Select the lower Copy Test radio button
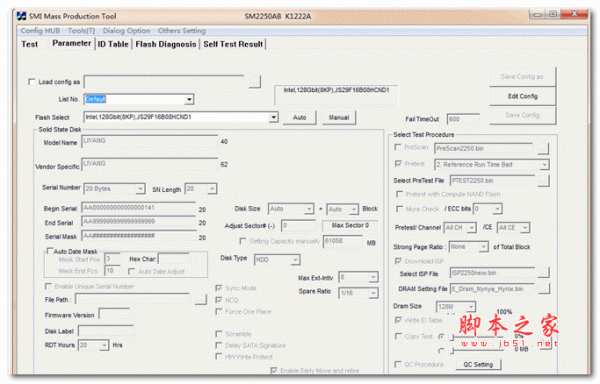Screen dimensions: 600x384 coord(441,350)
